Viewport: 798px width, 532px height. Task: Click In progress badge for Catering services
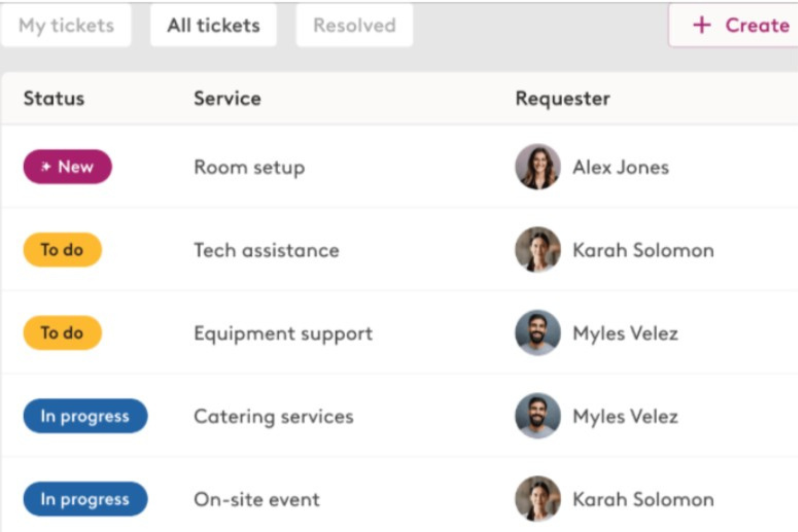(x=85, y=416)
